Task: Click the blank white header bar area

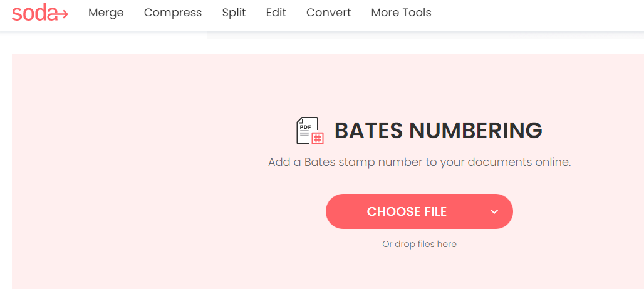Action: 534,14
